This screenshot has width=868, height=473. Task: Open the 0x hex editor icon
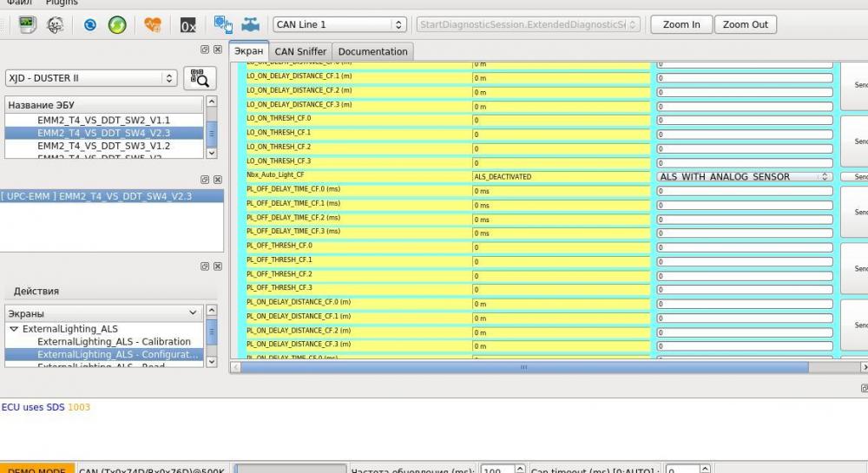188,25
